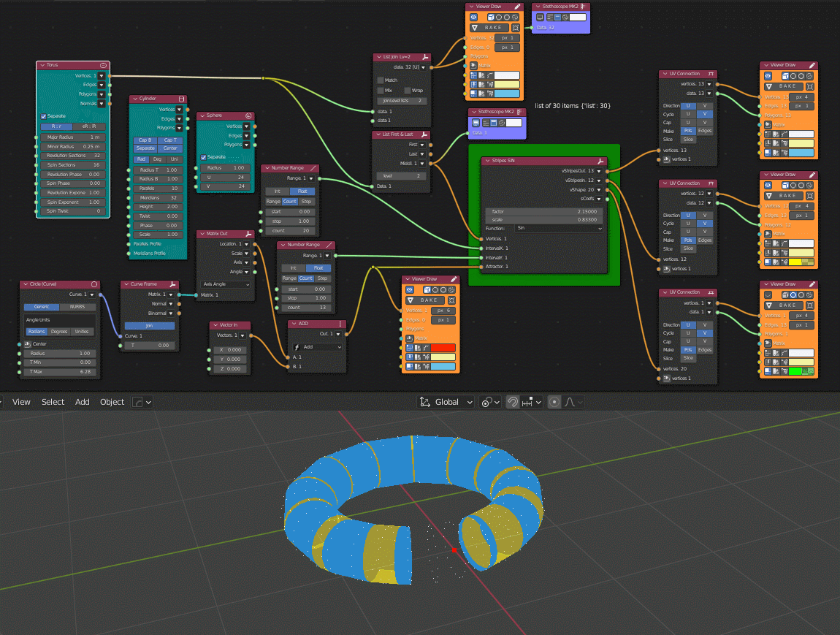Click the List Join node header icon
This screenshot has height=635, width=840.
tap(425, 57)
